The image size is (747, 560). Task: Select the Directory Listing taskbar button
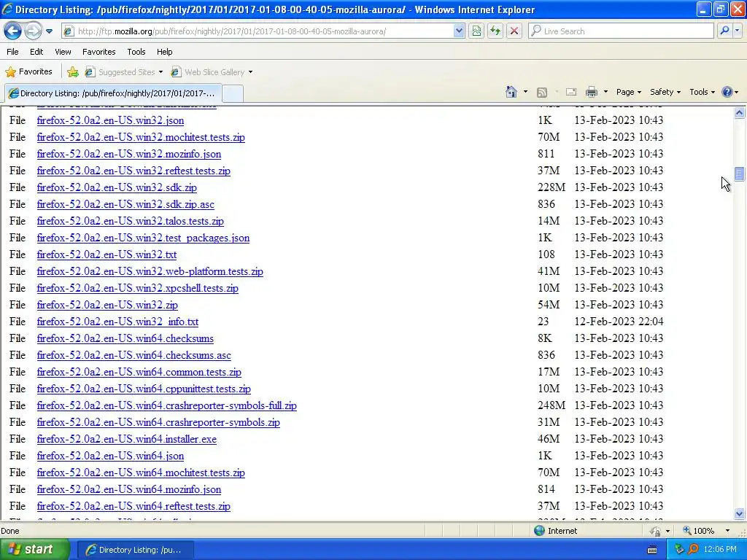coord(135,550)
